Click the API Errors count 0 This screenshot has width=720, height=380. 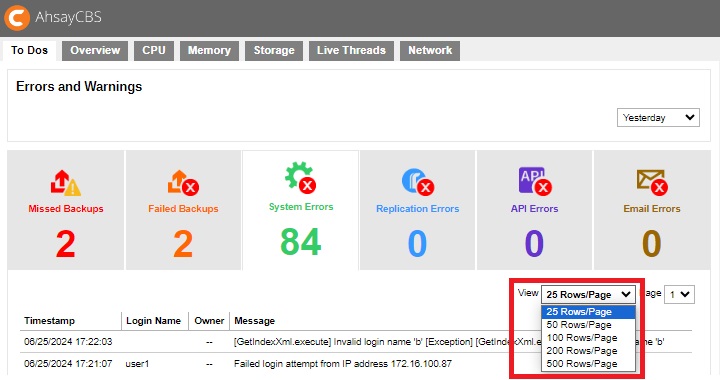click(534, 244)
